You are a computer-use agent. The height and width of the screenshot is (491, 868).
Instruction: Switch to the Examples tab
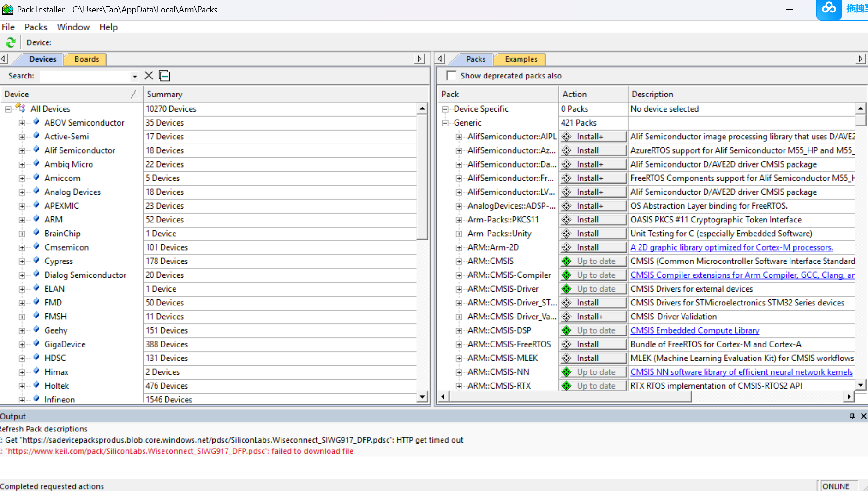(x=521, y=59)
